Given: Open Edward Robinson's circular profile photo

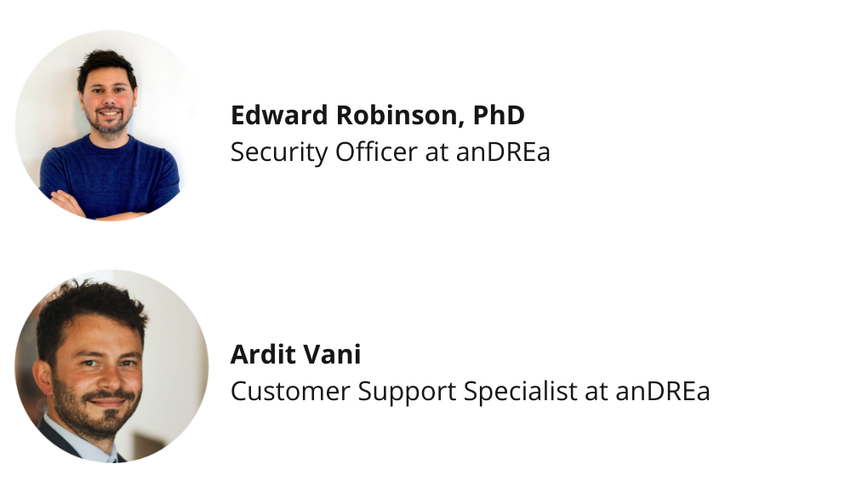Looking at the screenshot, I should (x=111, y=126).
